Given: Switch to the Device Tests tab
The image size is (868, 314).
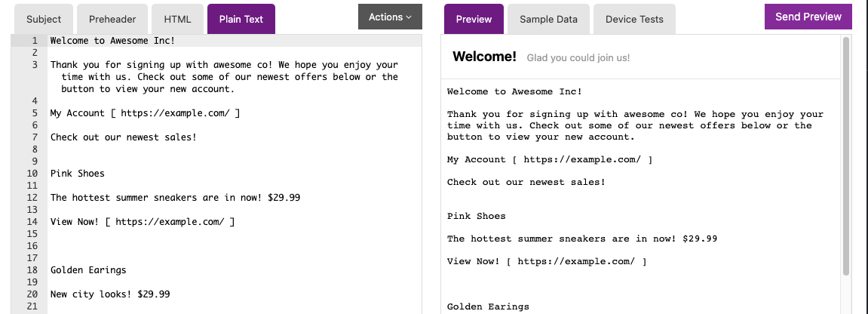Looking at the screenshot, I should click(634, 20).
